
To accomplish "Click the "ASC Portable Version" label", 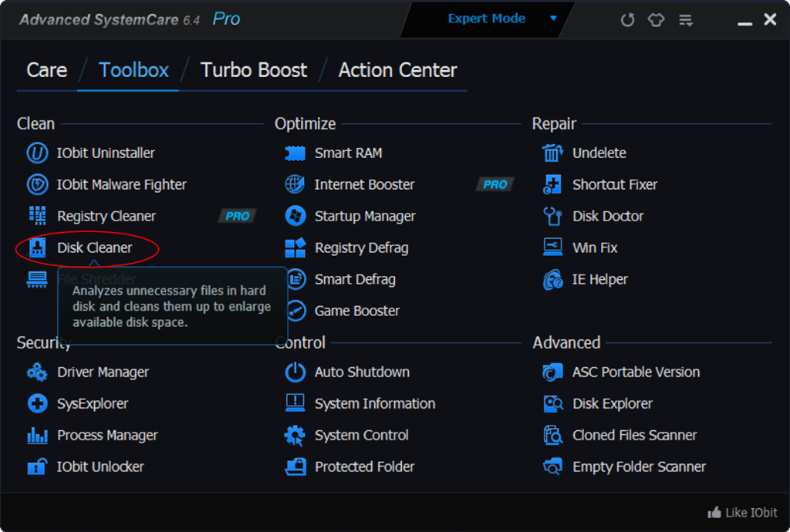I will tap(636, 372).
